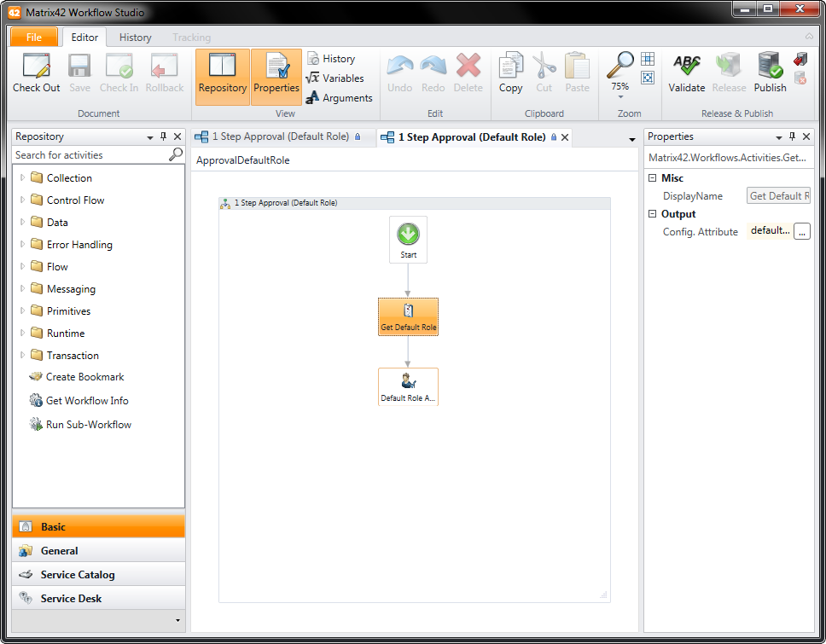The width and height of the screenshot is (826, 644).
Task: Select the Run Sub-Workflow activity
Action: click(80, 425)
